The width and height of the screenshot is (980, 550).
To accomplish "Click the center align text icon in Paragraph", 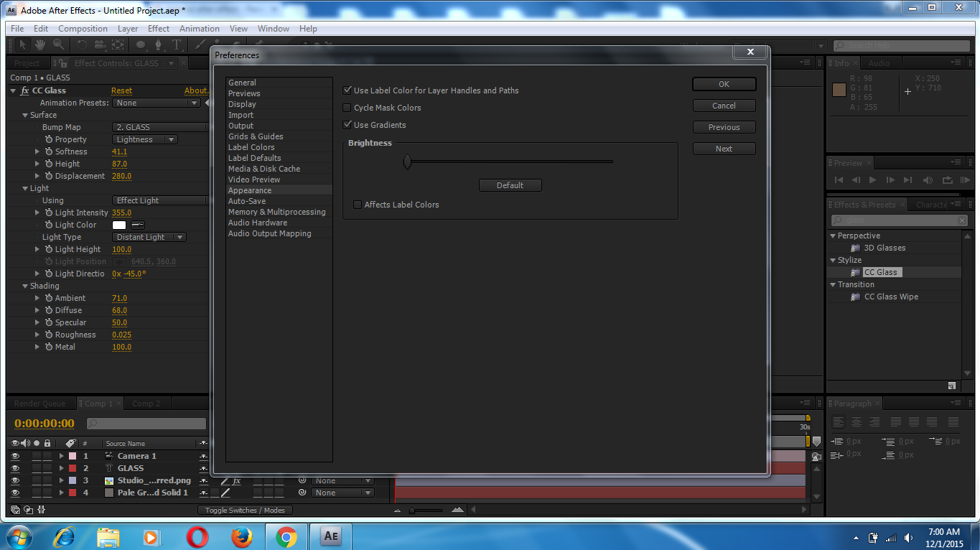I will tap(857, 422).
